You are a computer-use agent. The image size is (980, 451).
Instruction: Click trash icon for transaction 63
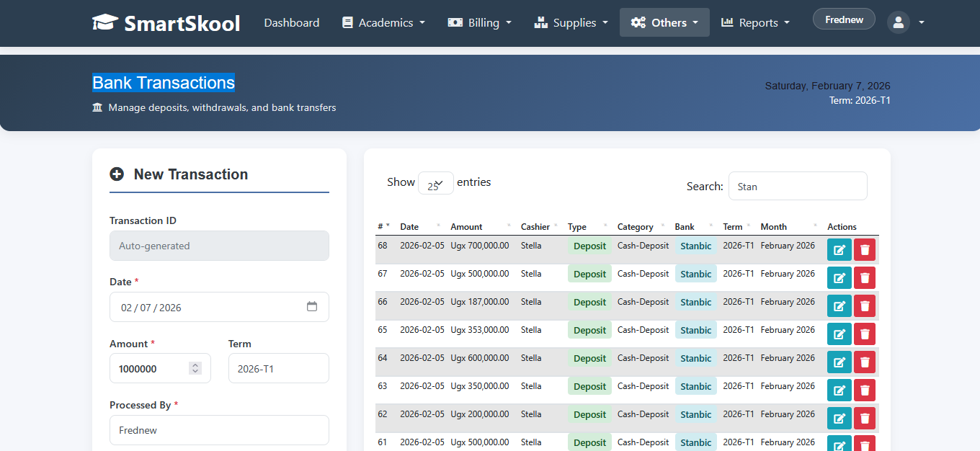click(865, 390)
